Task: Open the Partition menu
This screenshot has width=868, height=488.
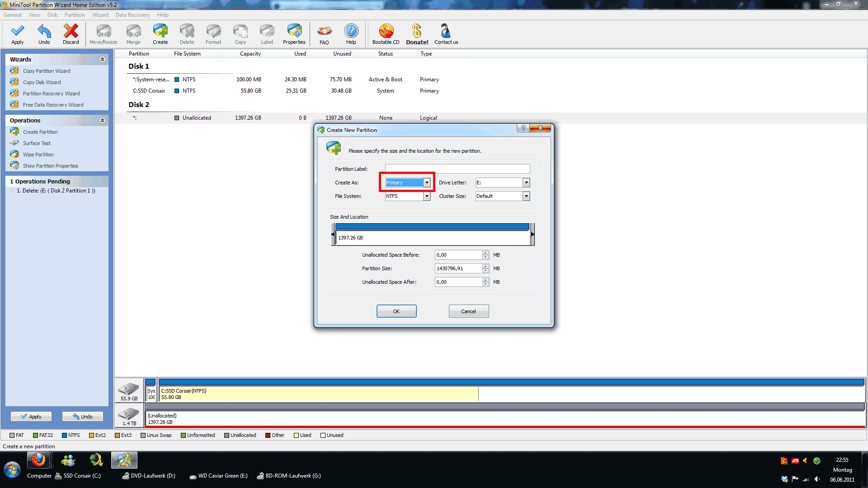Action: coord(75,15)
